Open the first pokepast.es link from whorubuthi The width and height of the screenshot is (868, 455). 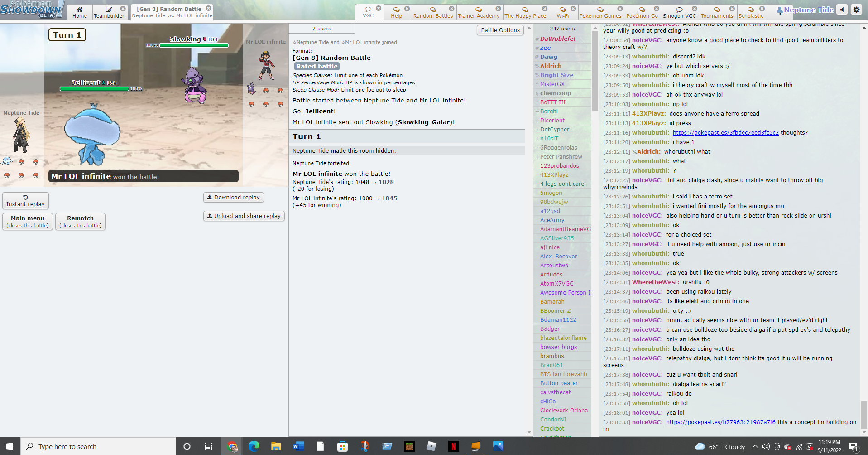click(x=725, y=132)
